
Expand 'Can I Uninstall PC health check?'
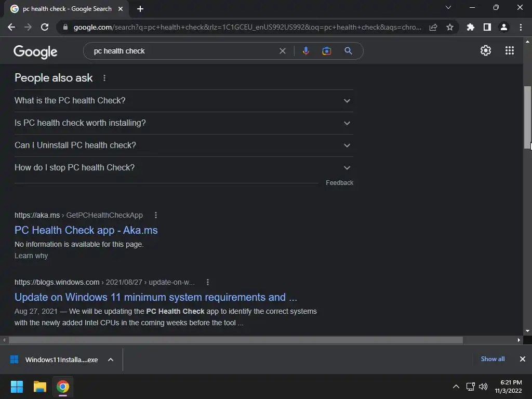click(183, 145)
